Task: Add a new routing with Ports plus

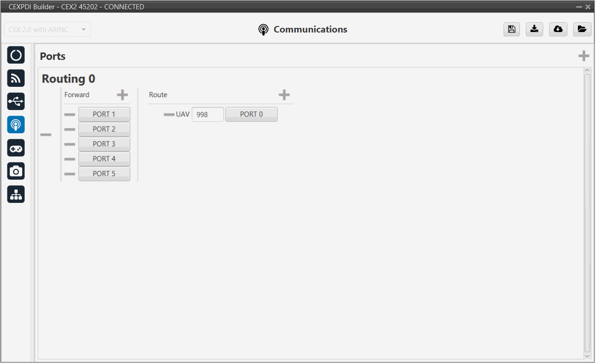Action: pos(583,56)
